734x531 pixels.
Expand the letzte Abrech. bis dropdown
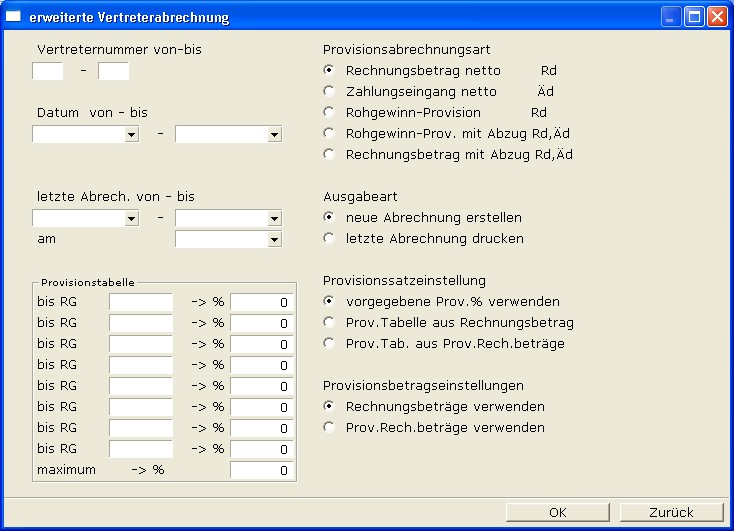click(274, 219)
